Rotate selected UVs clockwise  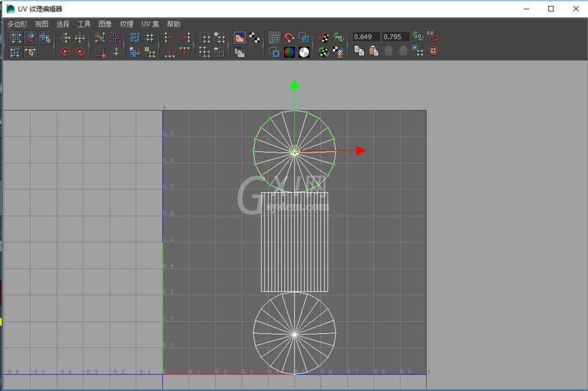pos(80,52)
